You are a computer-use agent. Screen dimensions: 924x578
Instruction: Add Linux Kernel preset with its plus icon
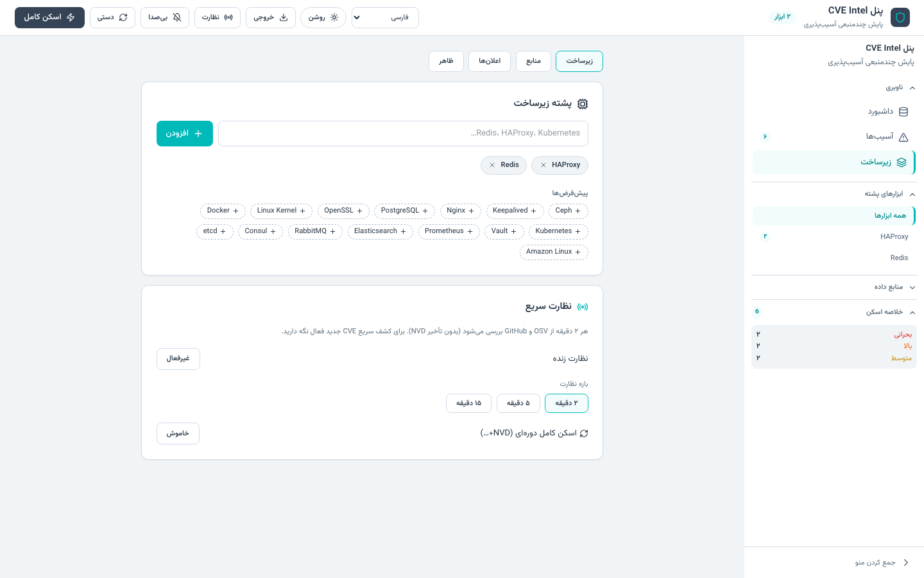click(x=302, y=211)
